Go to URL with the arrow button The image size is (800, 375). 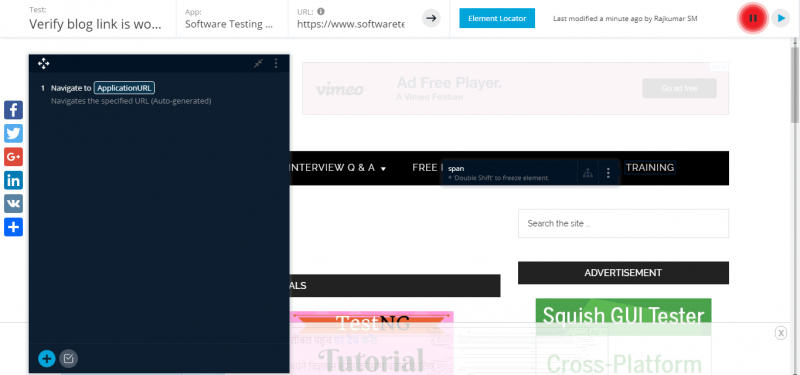pyautogui.click(x=431, y=18)
